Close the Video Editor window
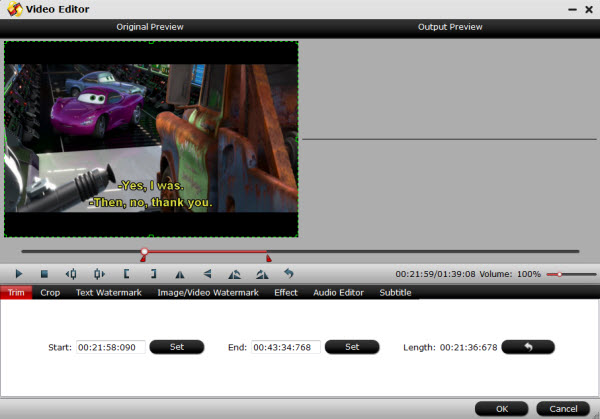The width and height of the screenshot is (600, 419). [589, 10]
